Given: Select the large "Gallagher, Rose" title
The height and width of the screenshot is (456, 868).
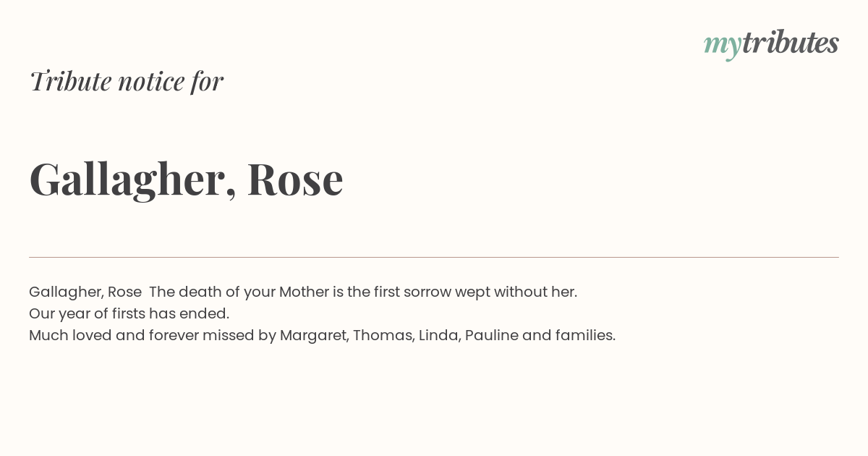Looking at the screenshot, I should point(186,180).
